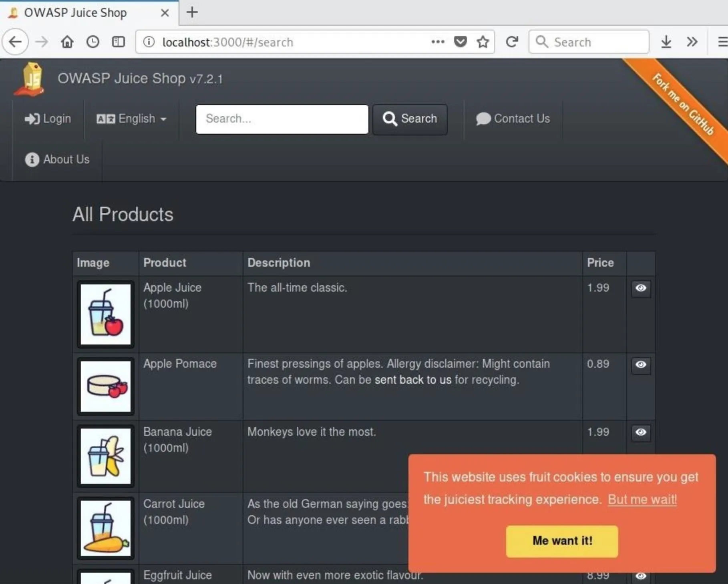Select 'Carrot Juice (1000ml)' product name

174,512
